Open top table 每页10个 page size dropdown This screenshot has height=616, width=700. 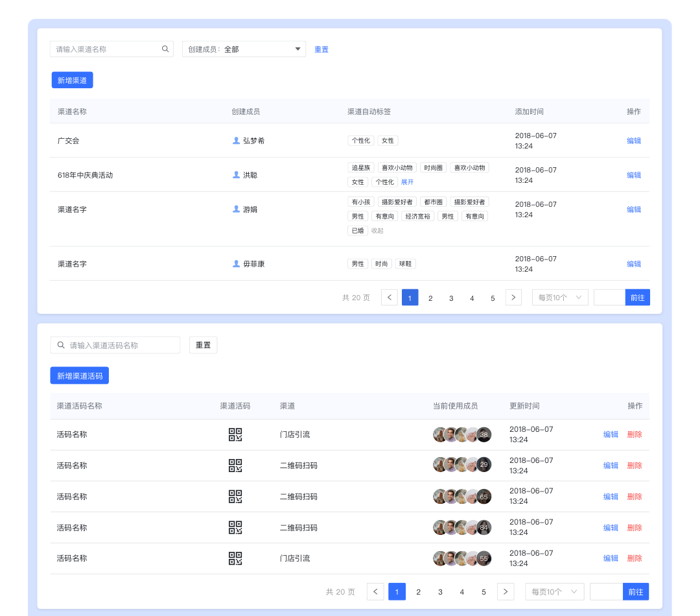pyautogui.click(x=560, y=298)
